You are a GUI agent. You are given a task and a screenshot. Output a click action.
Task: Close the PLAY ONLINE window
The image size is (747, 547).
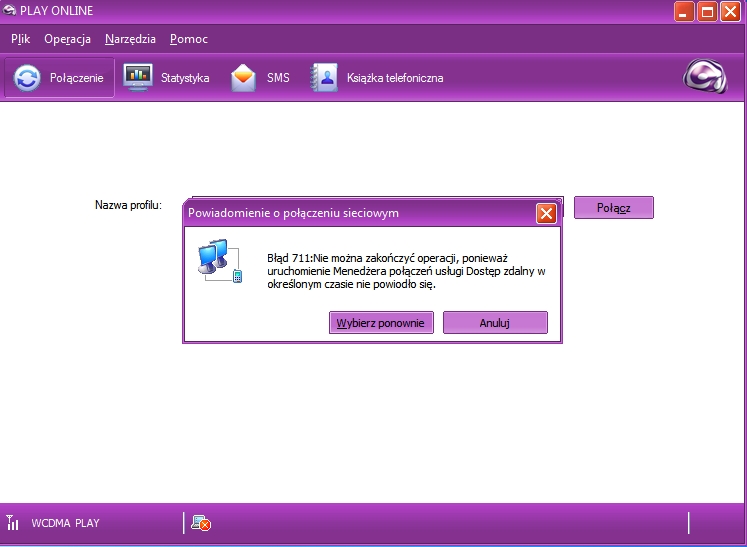tap(730, 11)
